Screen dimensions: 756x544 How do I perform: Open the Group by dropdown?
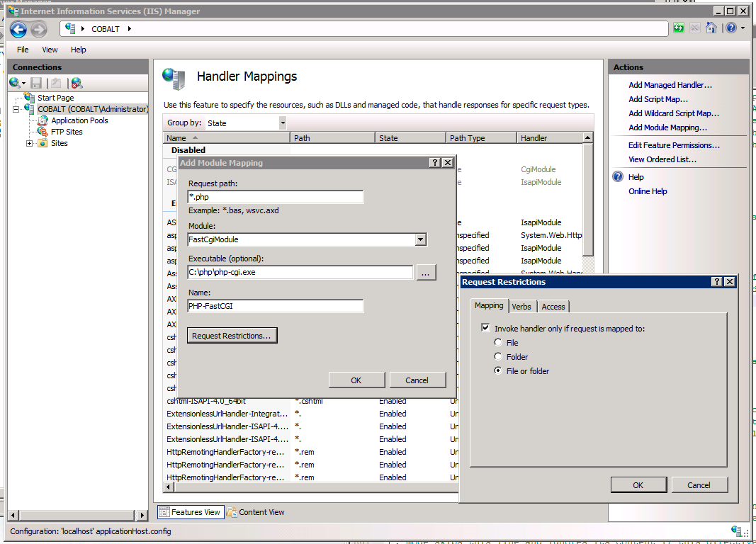coord(282,123)
